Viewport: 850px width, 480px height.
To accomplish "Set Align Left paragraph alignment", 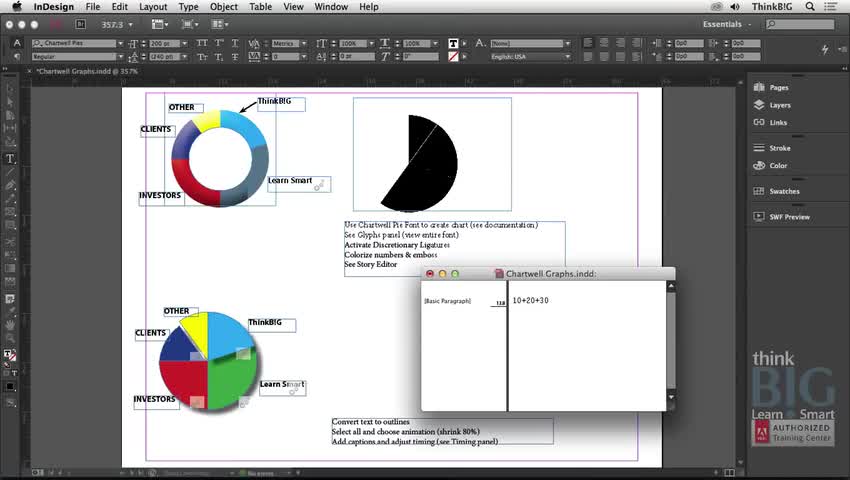I will click(588, 43).
